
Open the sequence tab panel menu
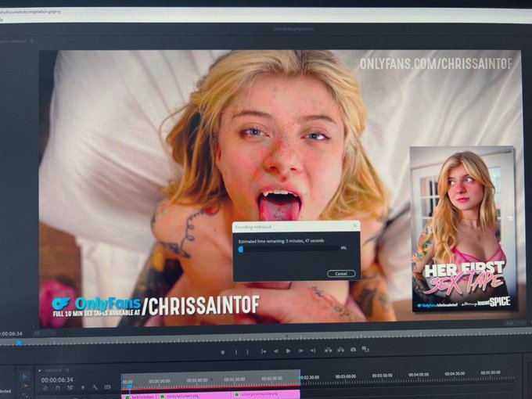tap(67, 370)
